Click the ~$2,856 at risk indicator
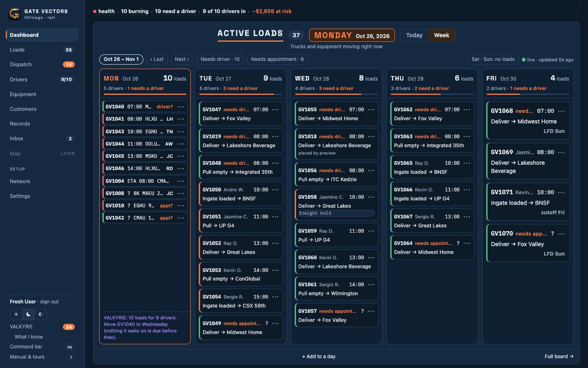This screenshot has width=588, height=368. (x=272, y=11)
